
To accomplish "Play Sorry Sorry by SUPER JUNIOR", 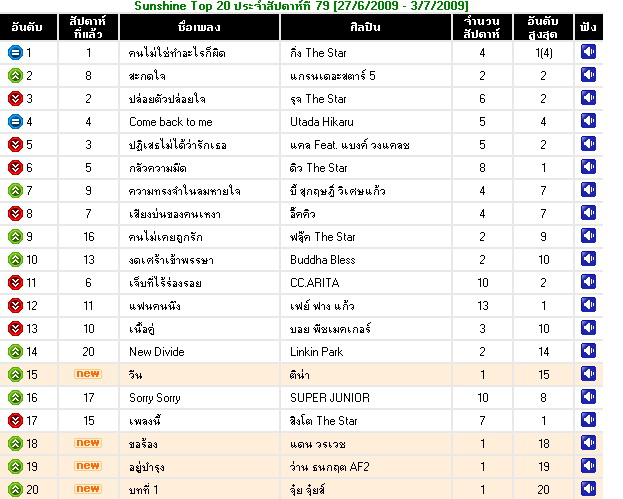I will pos(588,397).
